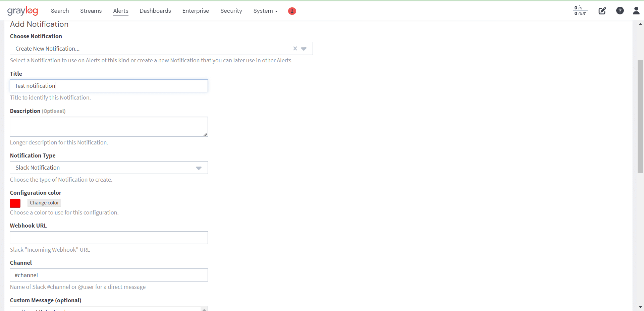This screenshot has height=311, width=644.
Task: Open the Graylog home logo
Action: pyautogui.click(x=22, y=10)
